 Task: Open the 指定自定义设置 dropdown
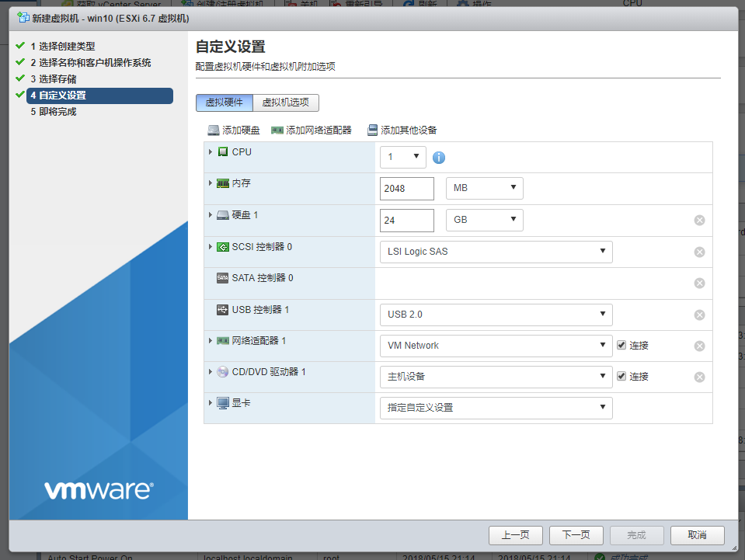pos(496,408)
